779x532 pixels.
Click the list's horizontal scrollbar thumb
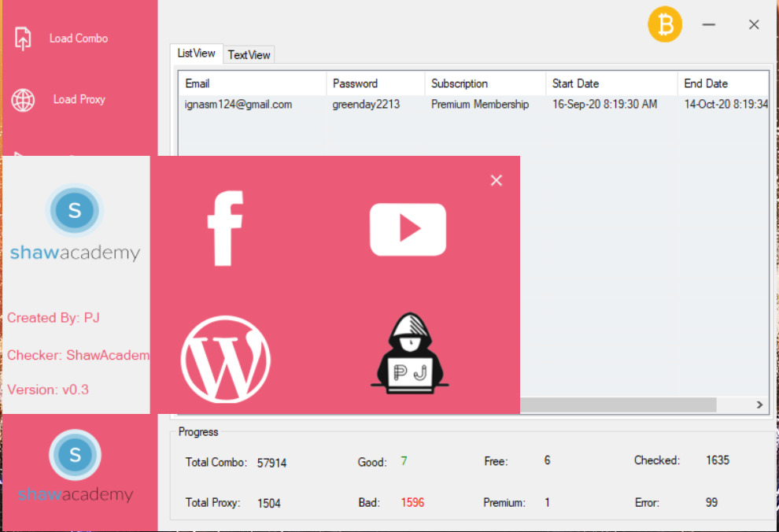(618, 405)
